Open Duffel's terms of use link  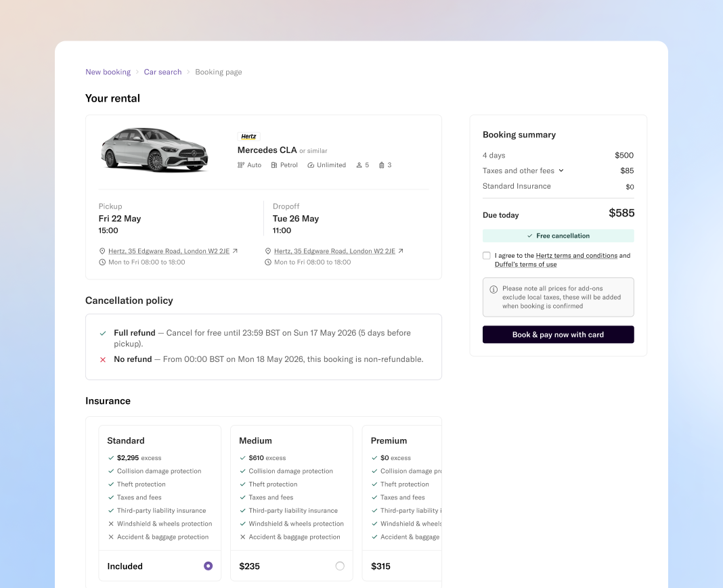(x=525, y=265)
